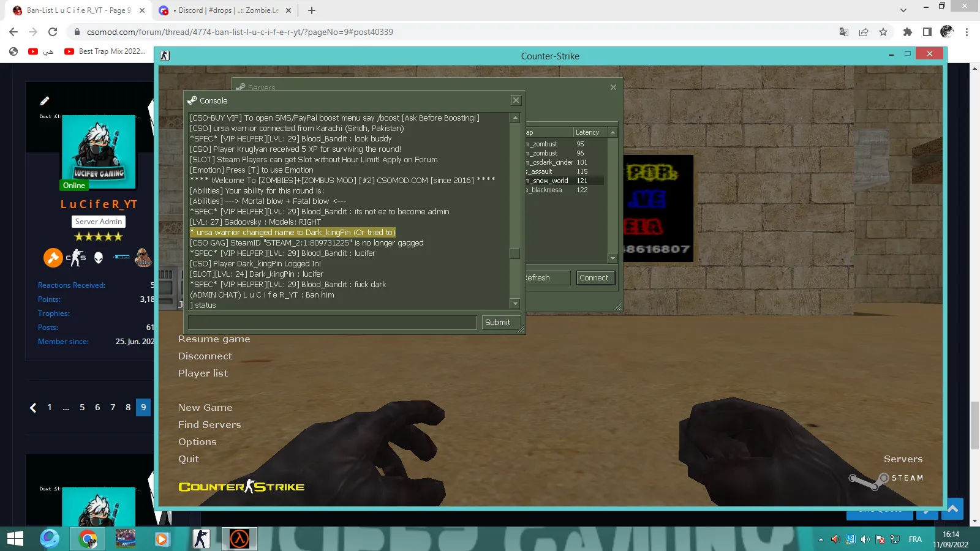Viewport: 980px width, 551px height.
Task: Reload the csomod forum page
Action: point(53,32)
